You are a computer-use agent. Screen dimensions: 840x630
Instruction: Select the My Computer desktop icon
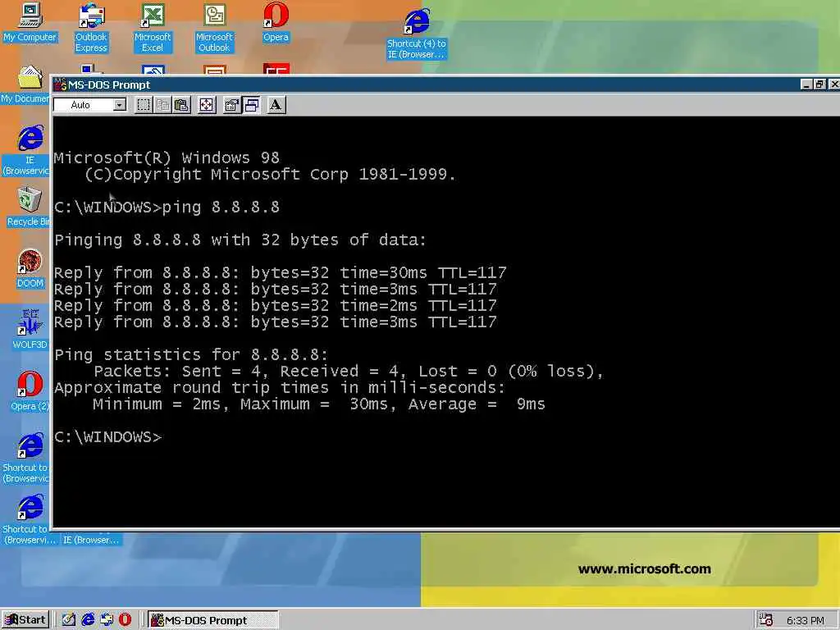[x=30, y=23]
